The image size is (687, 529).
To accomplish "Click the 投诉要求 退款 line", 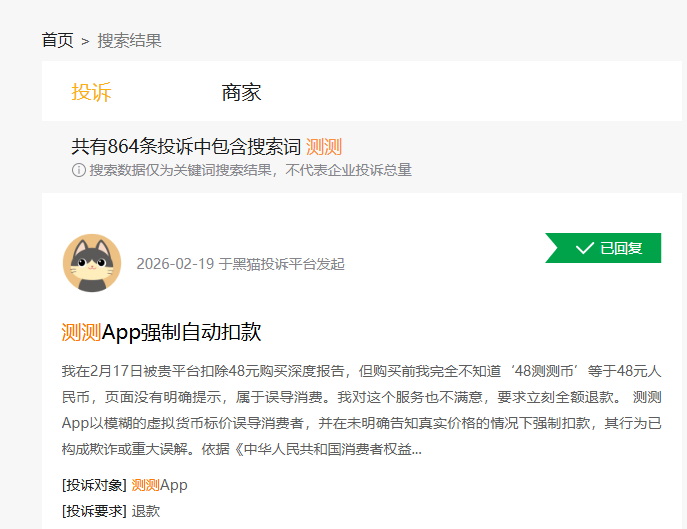I will click(110, 511).
